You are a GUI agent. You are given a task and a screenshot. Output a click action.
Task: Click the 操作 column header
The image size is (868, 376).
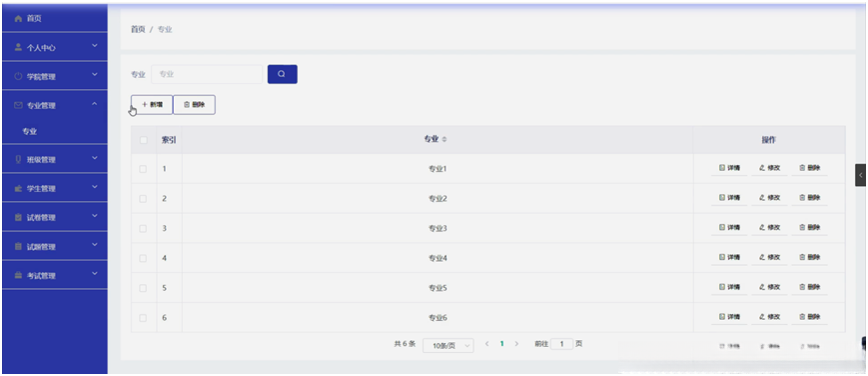click(x=769, y=140)
